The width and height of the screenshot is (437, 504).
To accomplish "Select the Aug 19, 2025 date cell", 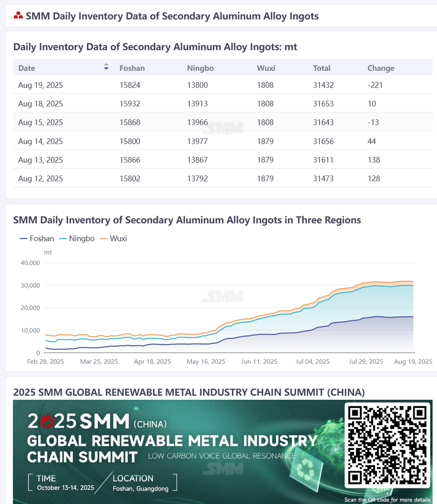I will tap(41, 85).
